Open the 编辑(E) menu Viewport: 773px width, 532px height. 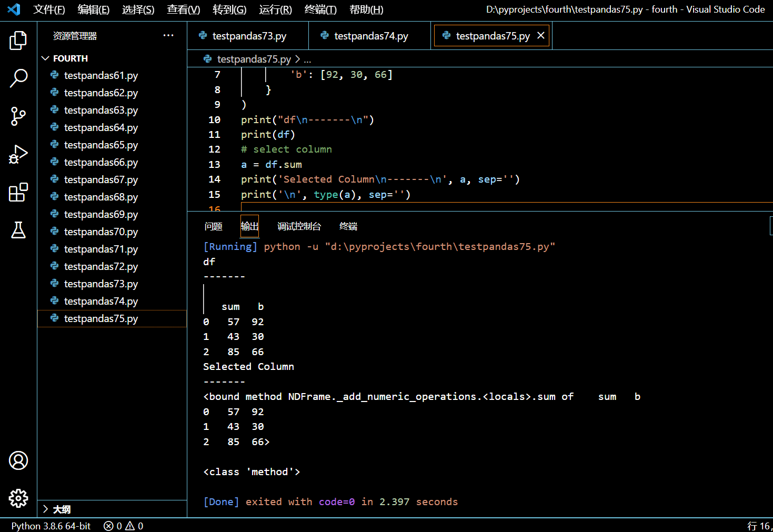tap(93, 9)
